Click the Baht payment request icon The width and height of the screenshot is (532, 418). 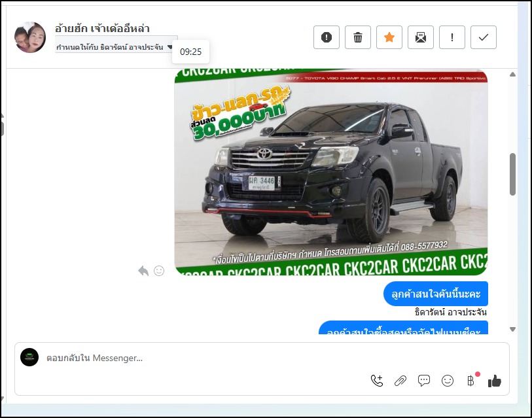click(470, 381)
